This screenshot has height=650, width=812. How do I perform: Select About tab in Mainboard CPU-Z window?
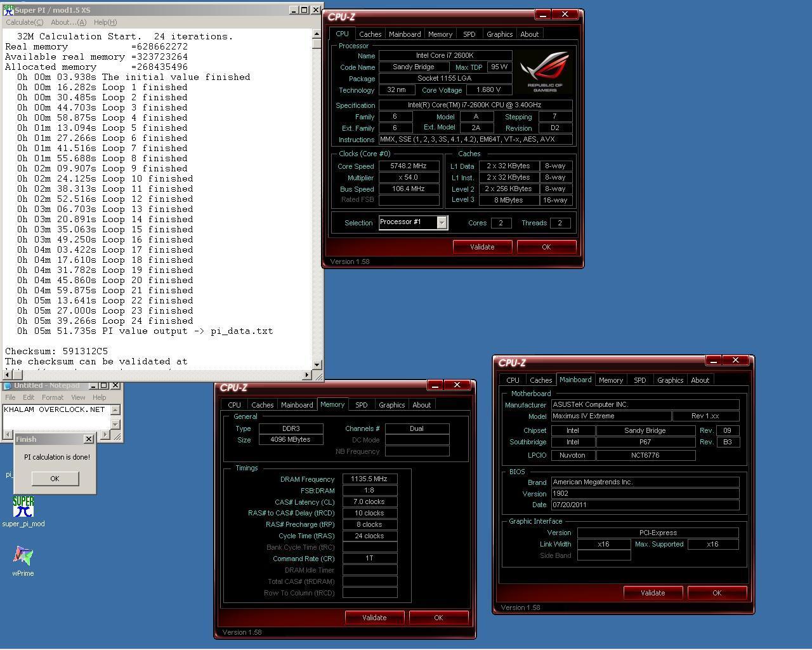(700, 380)
